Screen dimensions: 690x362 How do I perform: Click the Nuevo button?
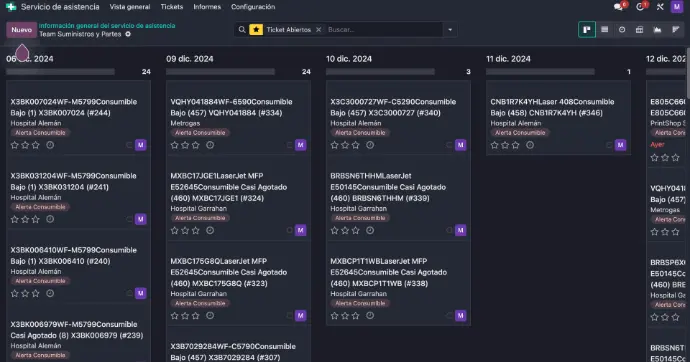coord(22,29)
